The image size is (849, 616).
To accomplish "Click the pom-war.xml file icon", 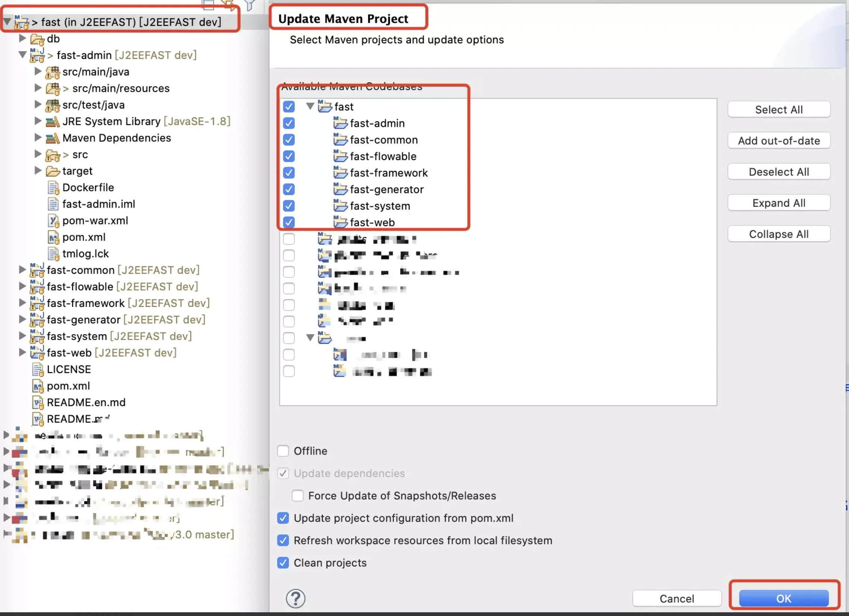I will [x=53, y=221].
